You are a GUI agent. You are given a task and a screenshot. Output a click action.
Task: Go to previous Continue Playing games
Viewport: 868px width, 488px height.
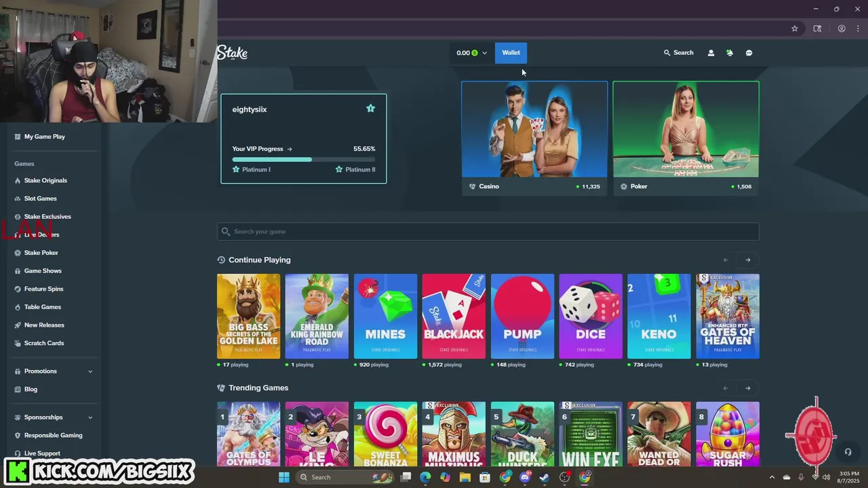pos(726,260)
